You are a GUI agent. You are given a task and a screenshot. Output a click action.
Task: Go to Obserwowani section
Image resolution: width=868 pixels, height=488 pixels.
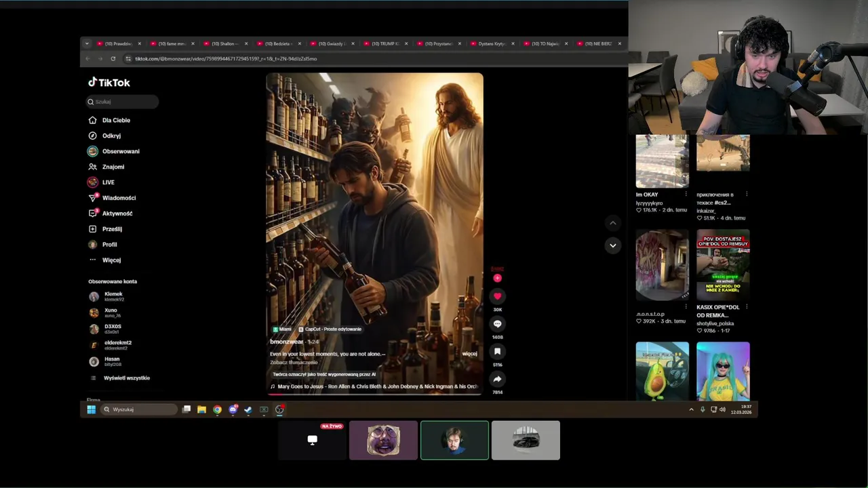point(114,151)
